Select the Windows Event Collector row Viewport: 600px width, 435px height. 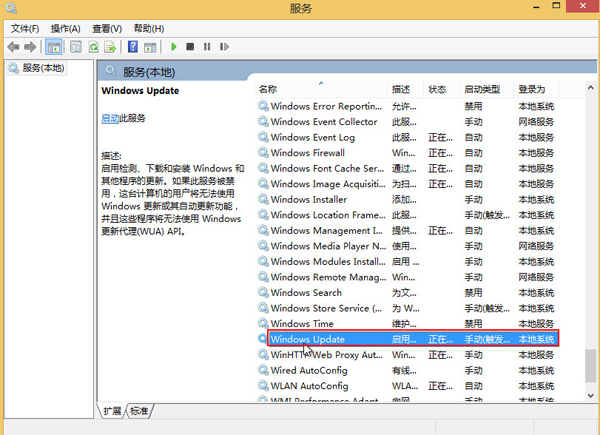coord(408,122)
